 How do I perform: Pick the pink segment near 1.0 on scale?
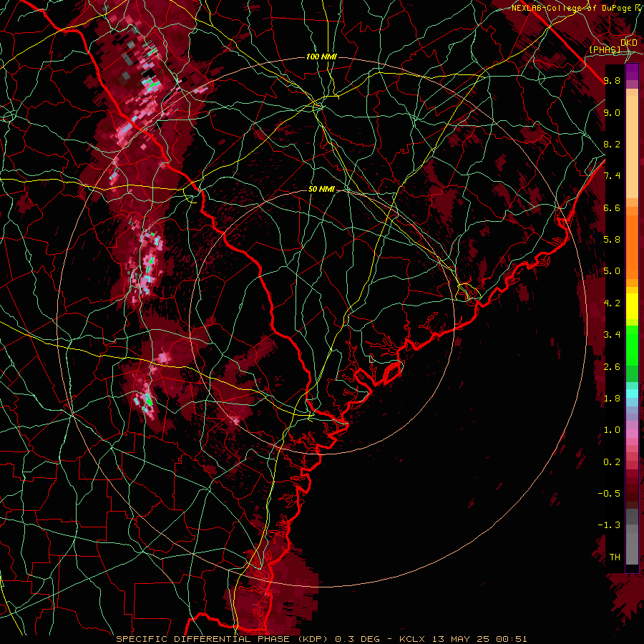[x=632, y=434]
